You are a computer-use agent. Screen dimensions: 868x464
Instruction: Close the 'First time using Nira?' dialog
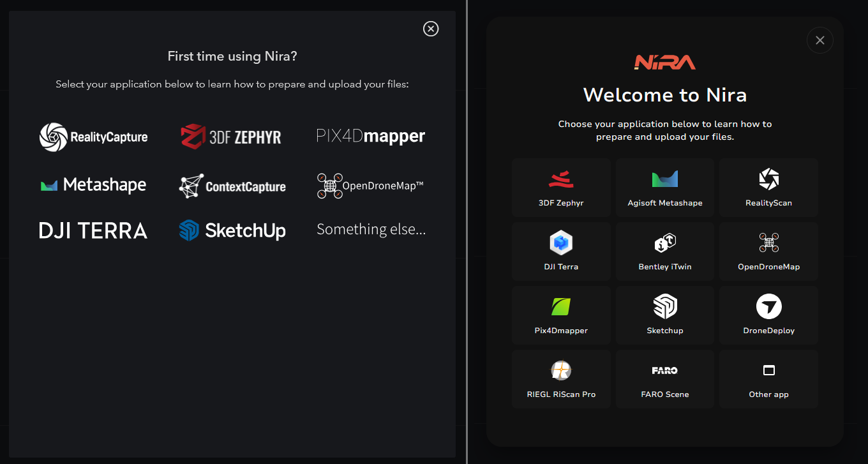click(431, 29)
